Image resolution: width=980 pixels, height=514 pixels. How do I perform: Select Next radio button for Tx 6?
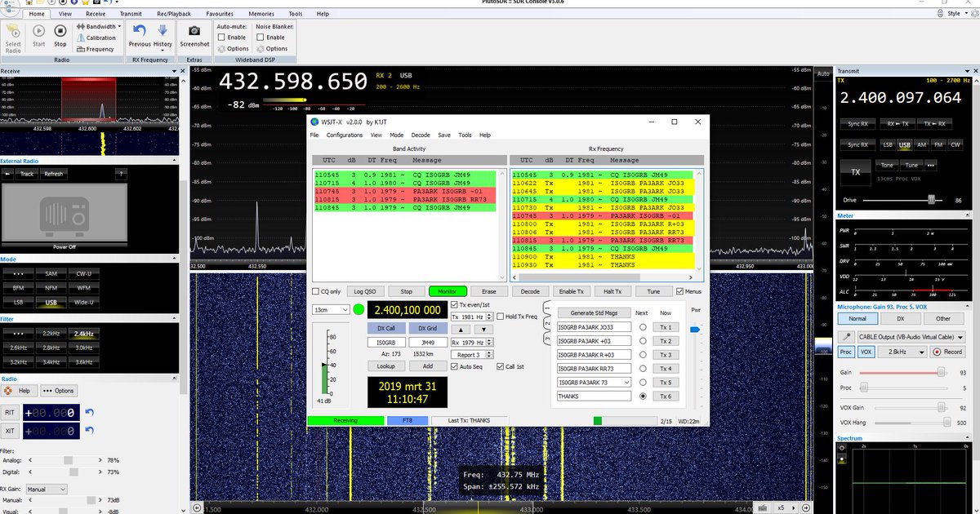[643, 397]
